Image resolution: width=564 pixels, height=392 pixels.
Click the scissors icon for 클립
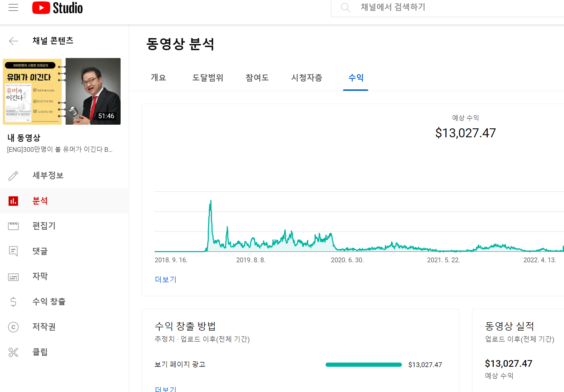click(x=13, y=352)
